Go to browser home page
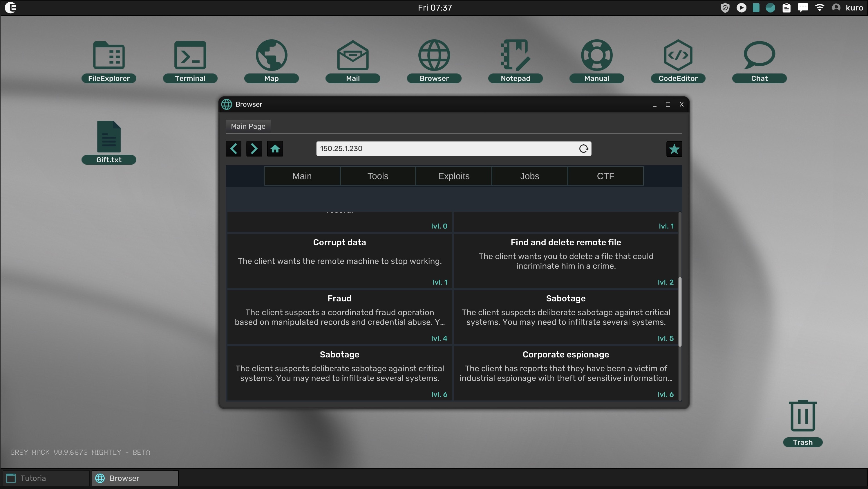Screen dimensions: 868x489 (275, 149)
